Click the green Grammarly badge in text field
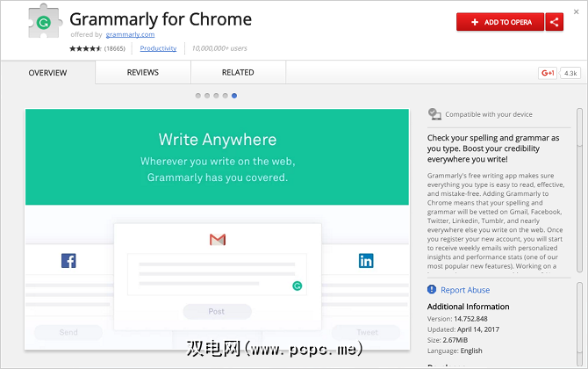The height and width of the screenshot is (369, 588). [297, 286]
